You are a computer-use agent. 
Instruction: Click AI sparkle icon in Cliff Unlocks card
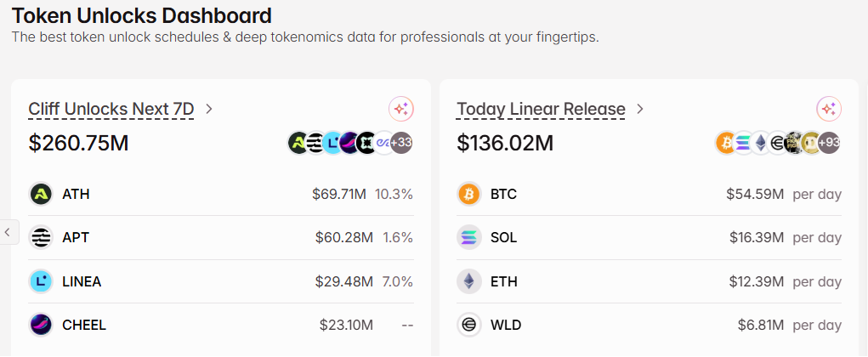click(401, 109)
